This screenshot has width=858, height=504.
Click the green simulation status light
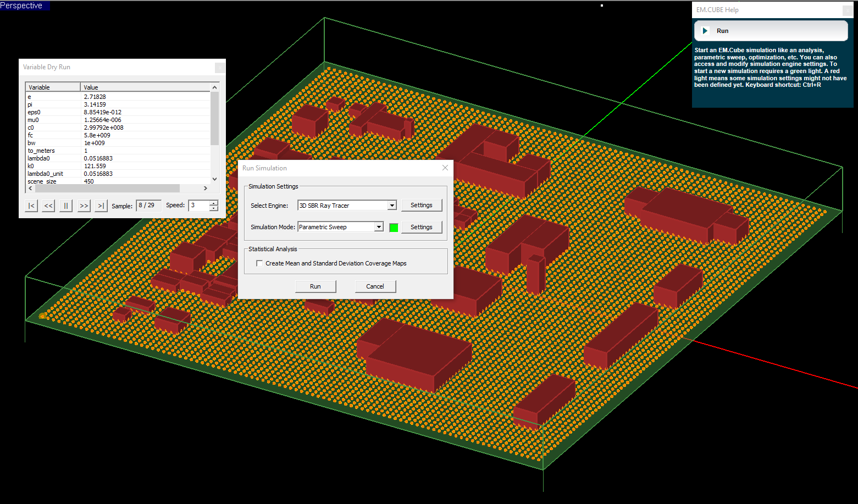point(394,228)
